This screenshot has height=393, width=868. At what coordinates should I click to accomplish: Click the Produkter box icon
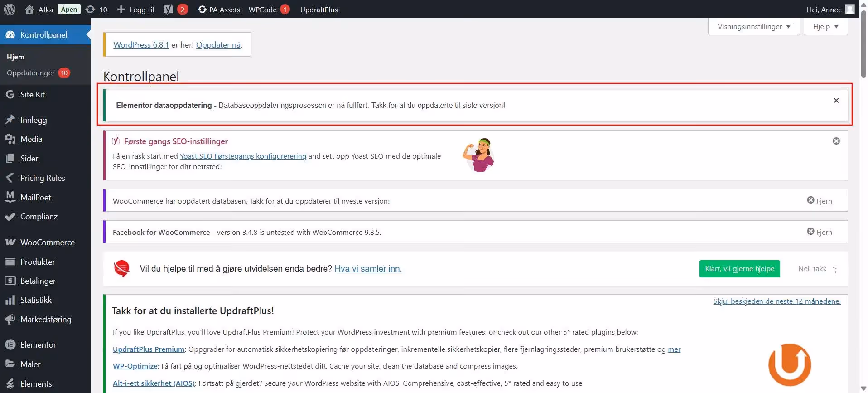coord(10,262)
